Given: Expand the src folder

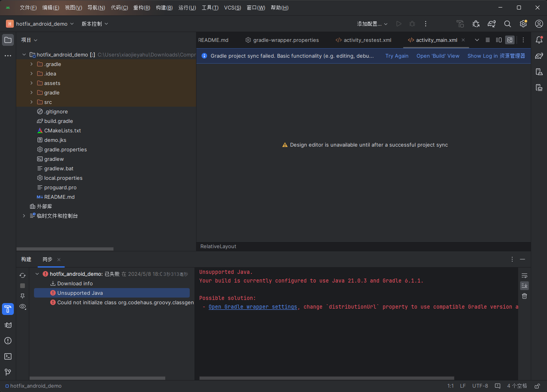Looking at the screenshot, I should [x=32, y=102].
